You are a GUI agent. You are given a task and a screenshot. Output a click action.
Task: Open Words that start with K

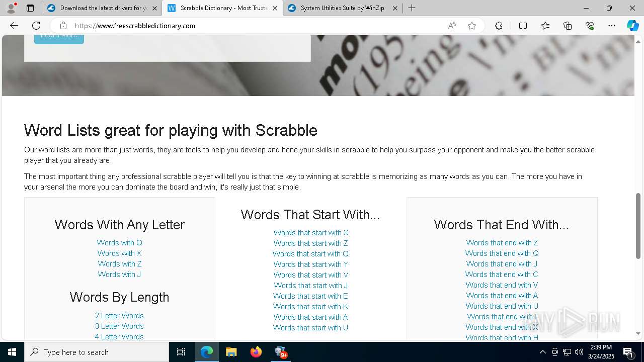coord(311,307)
